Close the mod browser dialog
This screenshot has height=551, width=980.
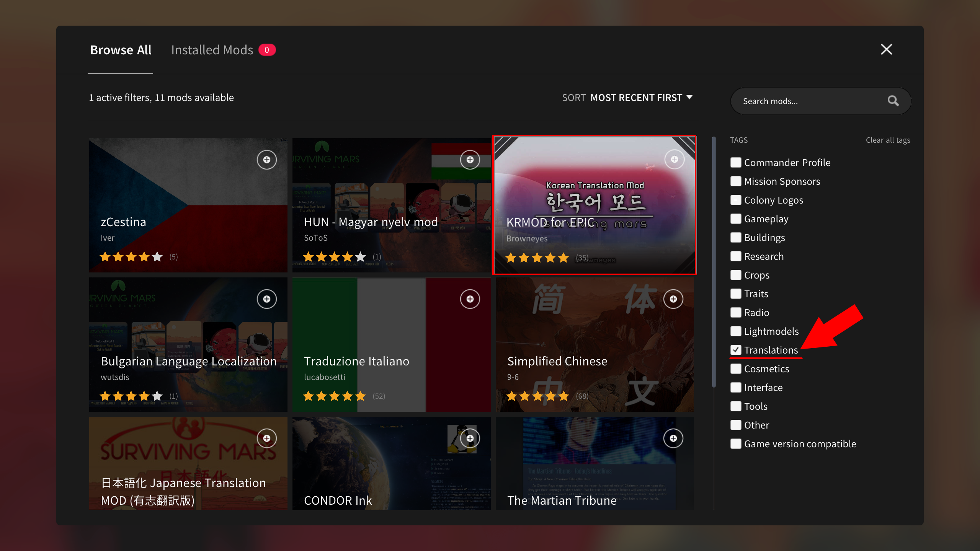(x=886, y=49)
